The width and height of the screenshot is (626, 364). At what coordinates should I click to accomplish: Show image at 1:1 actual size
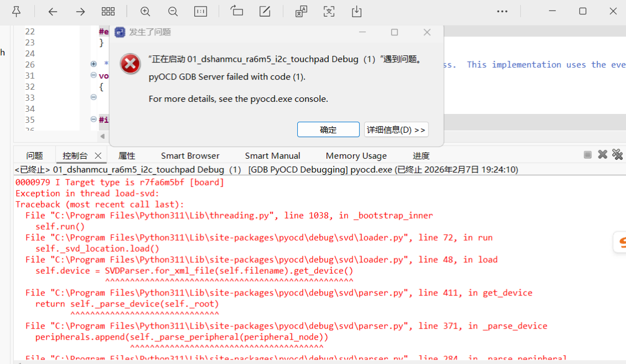click(200, 12)
